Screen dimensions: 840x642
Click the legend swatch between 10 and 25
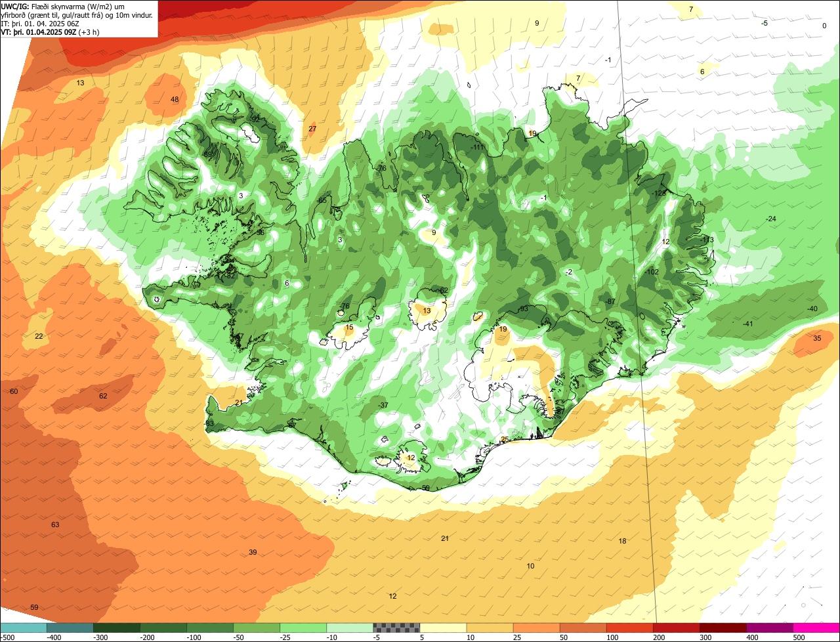click(x=490, y=628)
